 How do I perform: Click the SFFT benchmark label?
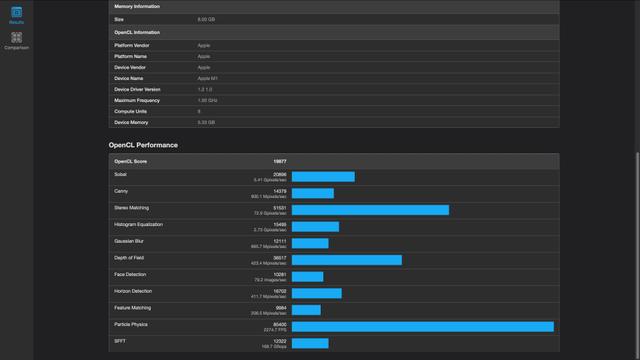click(120, 341)
